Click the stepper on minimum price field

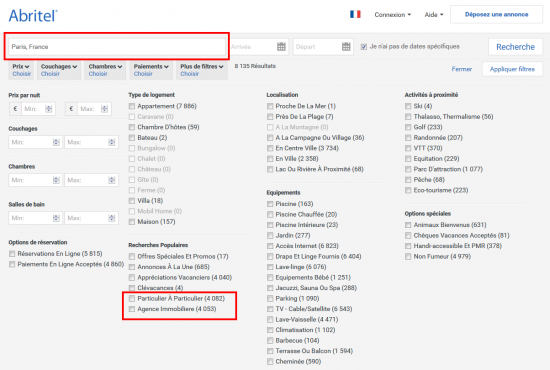(49, 109)
